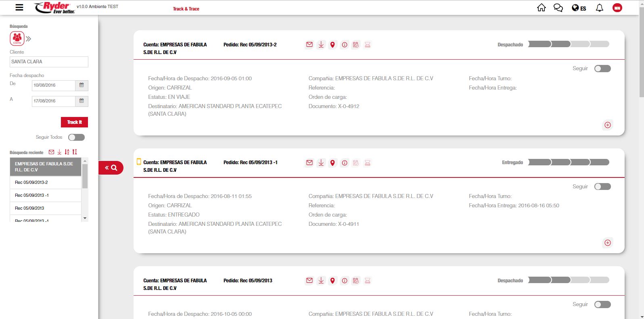Switch language with the ES selector
644x319 pixels.
coord(579,8)
